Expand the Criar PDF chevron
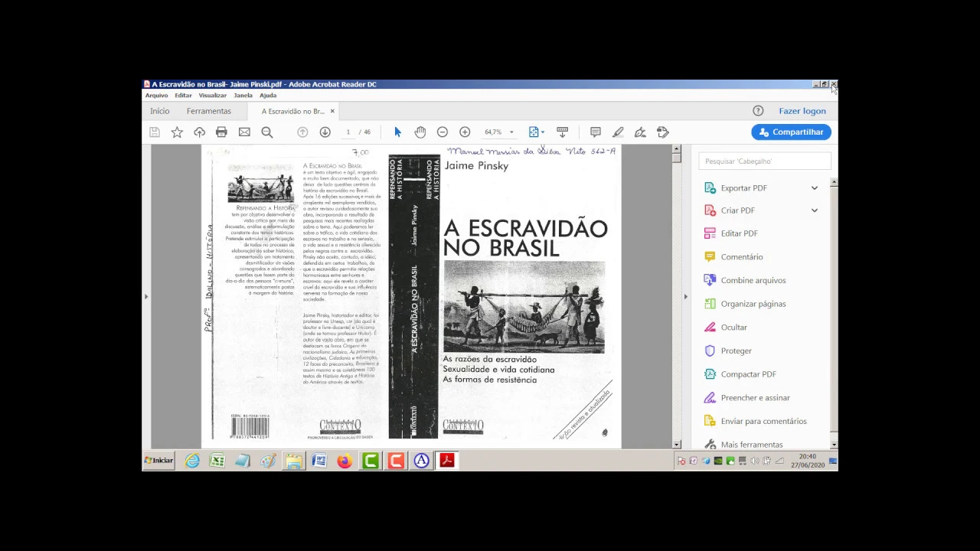The width and height of the screenshot is (980, 551). [815, 210]
